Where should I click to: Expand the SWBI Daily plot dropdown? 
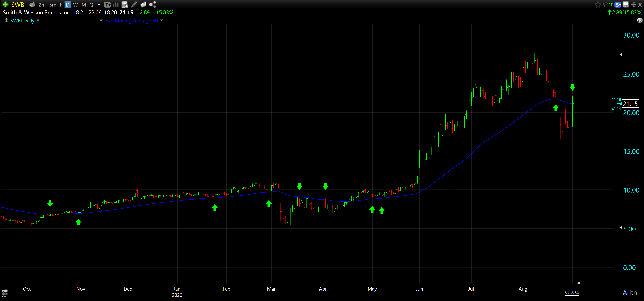click(38, 20)
